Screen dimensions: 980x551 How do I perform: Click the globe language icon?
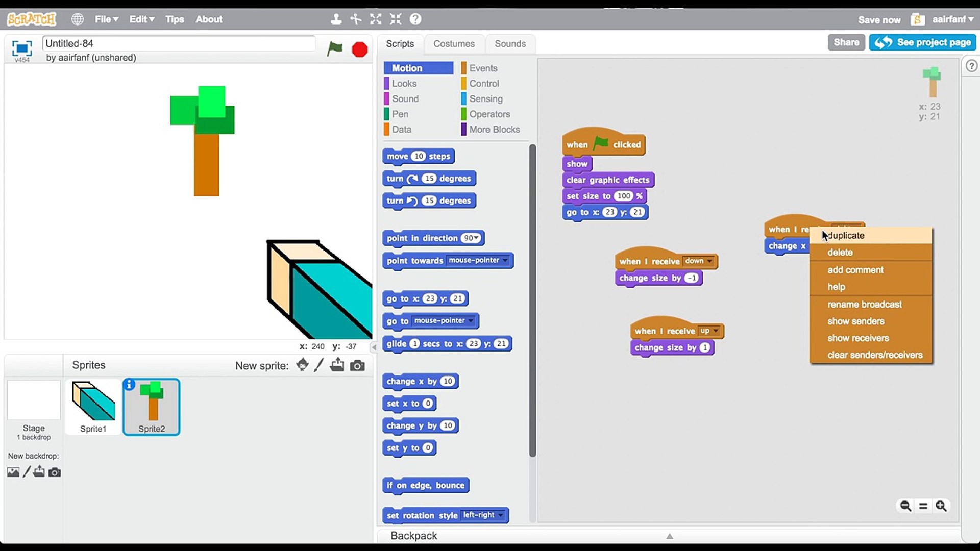(78, 19)
